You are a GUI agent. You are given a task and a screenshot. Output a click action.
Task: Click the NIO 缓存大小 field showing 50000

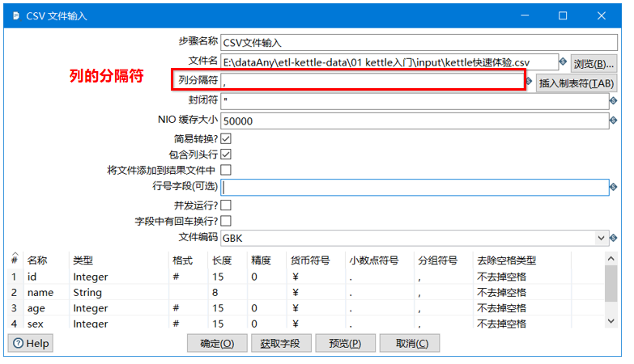point(415,121)
